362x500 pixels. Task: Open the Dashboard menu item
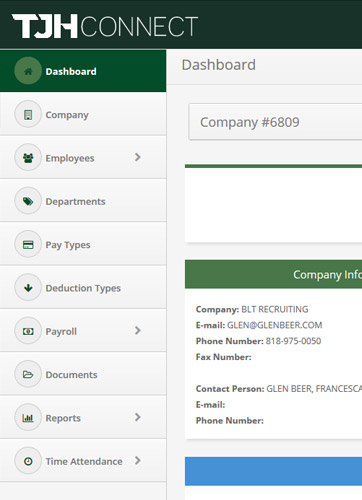[83, 71]
